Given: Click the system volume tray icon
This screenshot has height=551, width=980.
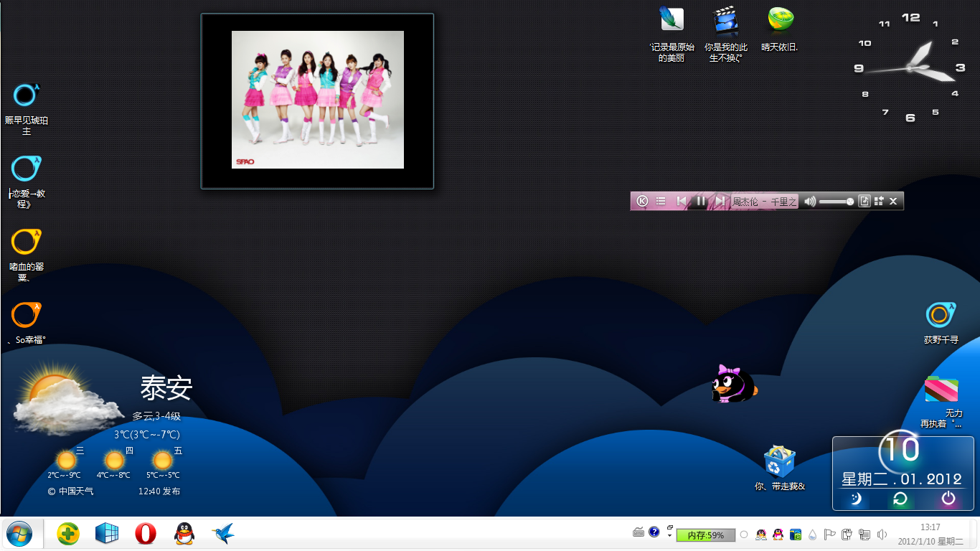Looking at the screenshot, I should click(882, 534).
